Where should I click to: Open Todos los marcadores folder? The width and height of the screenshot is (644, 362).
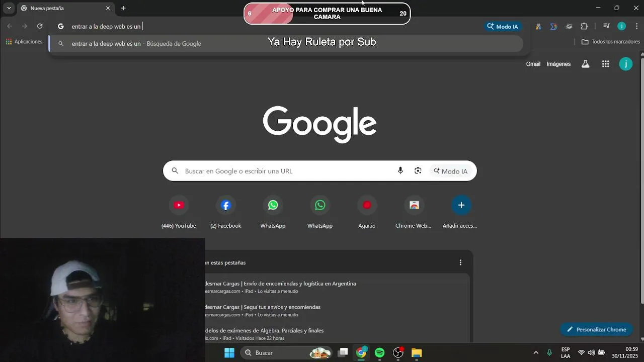coord(611,42)
